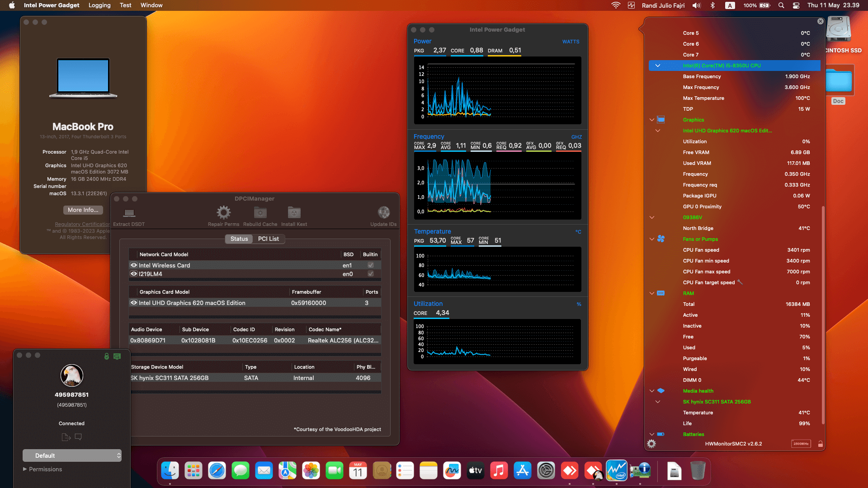Open the Intel Power Gadget app menu
The image size is (868, 488).
52,5
